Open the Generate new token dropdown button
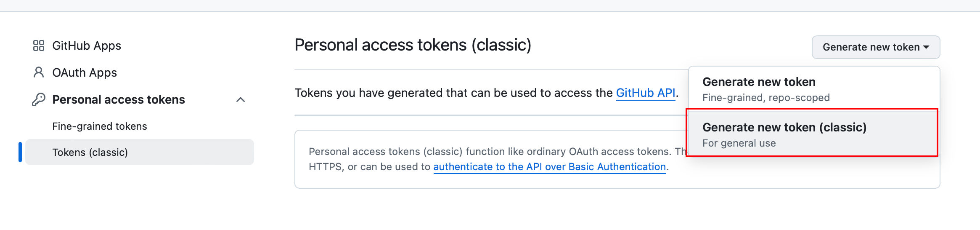The width and height of the screenshot is (980, 230). coord(871,47)
